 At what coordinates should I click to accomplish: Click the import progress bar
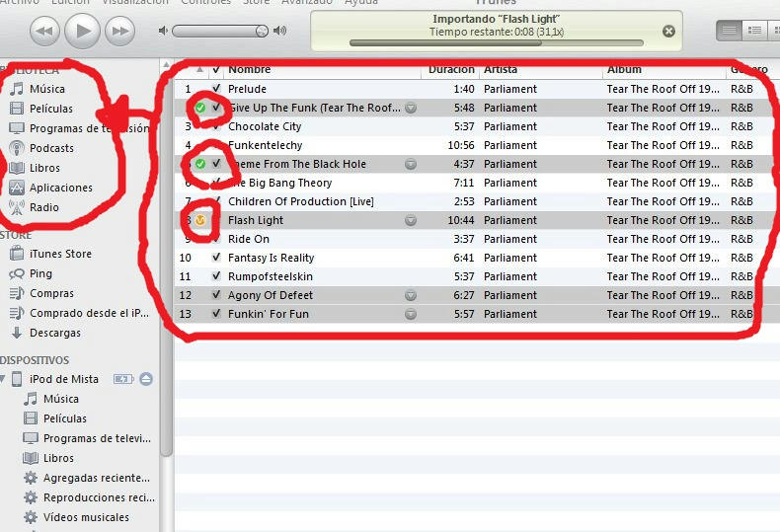(497, 43)
